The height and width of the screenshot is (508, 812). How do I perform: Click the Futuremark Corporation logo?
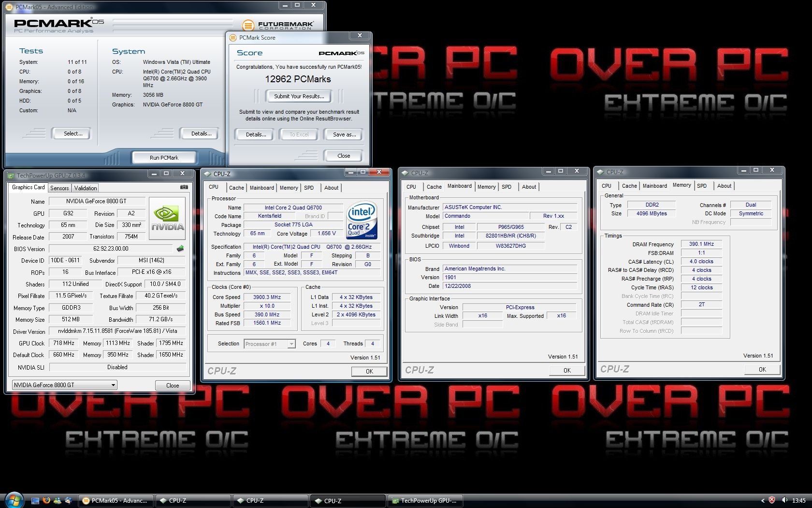pyautogui.click(x=277, y=25)
